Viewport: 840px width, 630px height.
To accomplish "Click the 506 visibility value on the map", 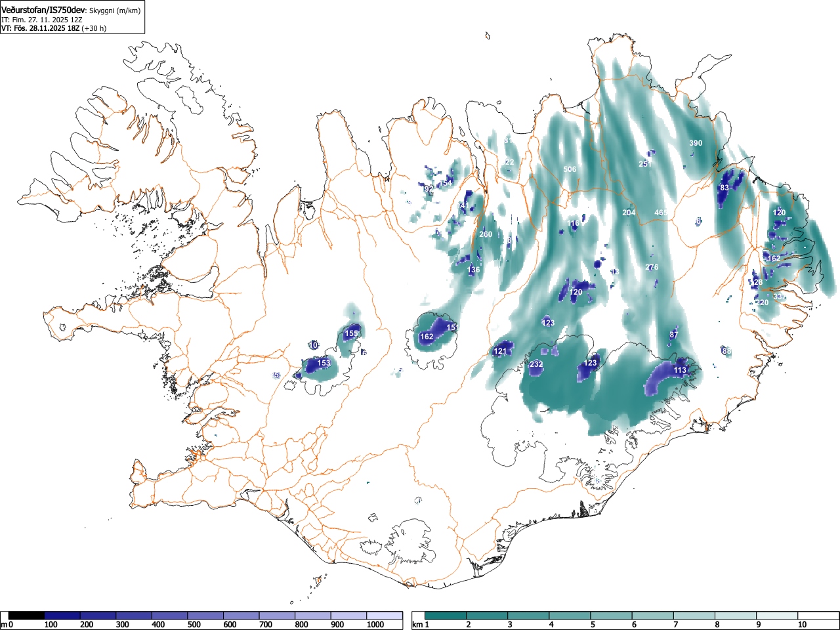I will point(570,169).
